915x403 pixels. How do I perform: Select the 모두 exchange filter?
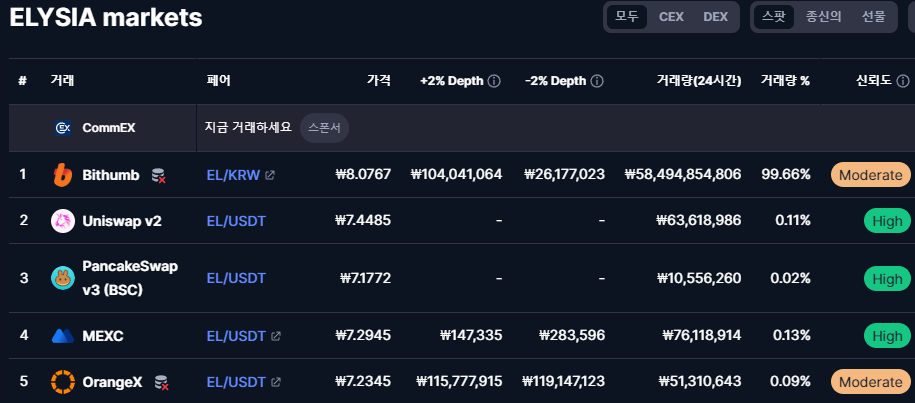tap(627, 17)
